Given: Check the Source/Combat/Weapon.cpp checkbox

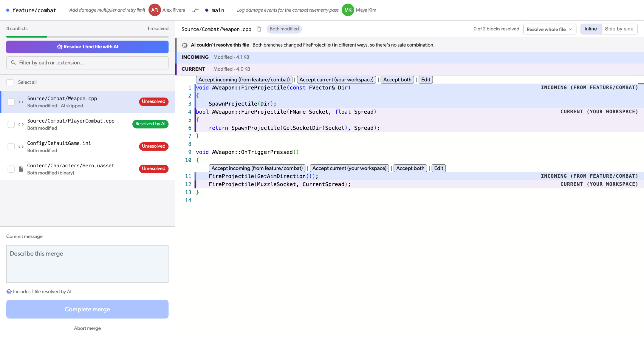Looking at the screenshot, I should 11,102.
